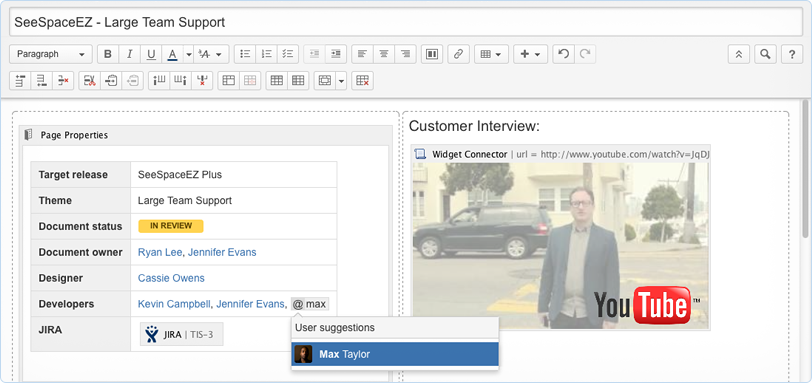This screenshot has height=383, width=812.
Task: Toggle bold formatting
Action: click(x=108, y=54)
